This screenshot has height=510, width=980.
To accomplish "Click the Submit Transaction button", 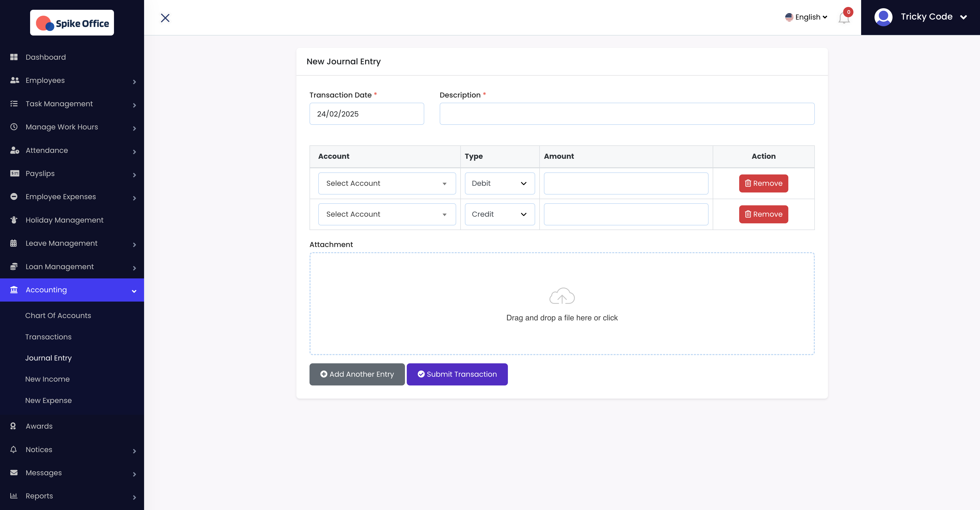I will click(x=457, y=374).
